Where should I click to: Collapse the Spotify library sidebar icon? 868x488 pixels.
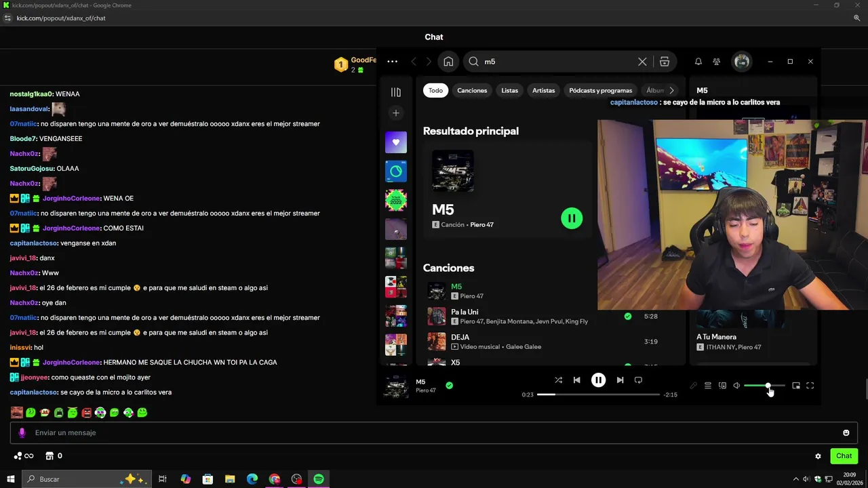[396, 92]
